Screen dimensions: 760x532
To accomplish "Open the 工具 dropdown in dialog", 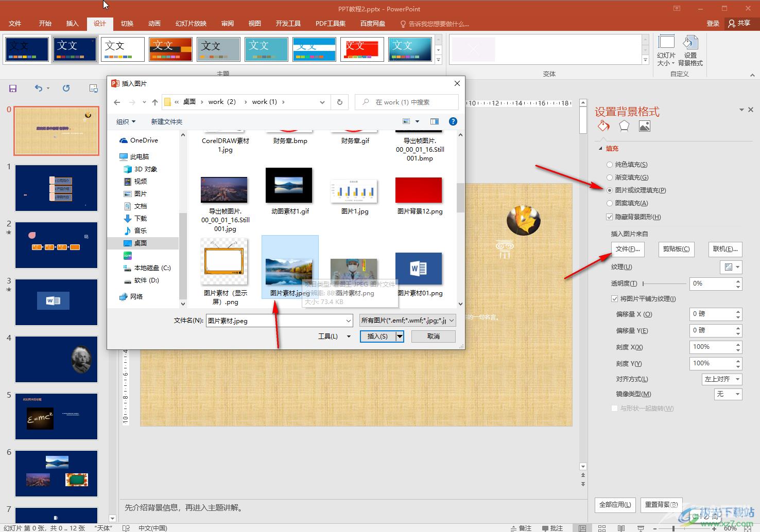I will [x=334, y=336].
